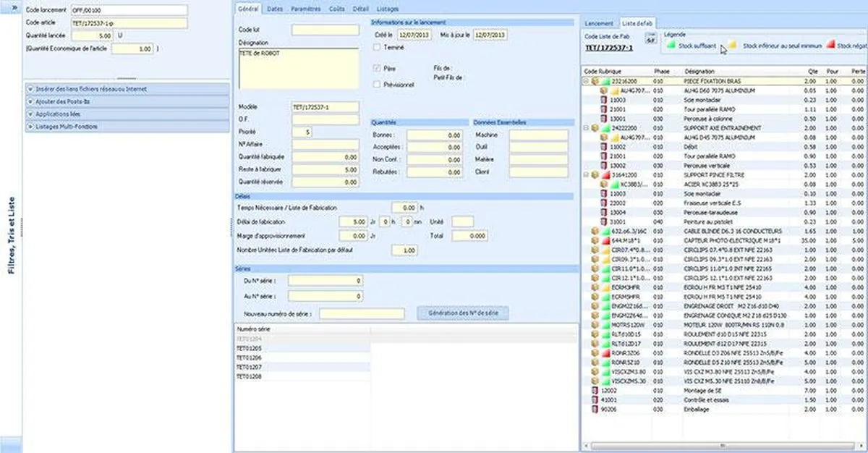Click the Code lot input field

[x=325, y=30]
